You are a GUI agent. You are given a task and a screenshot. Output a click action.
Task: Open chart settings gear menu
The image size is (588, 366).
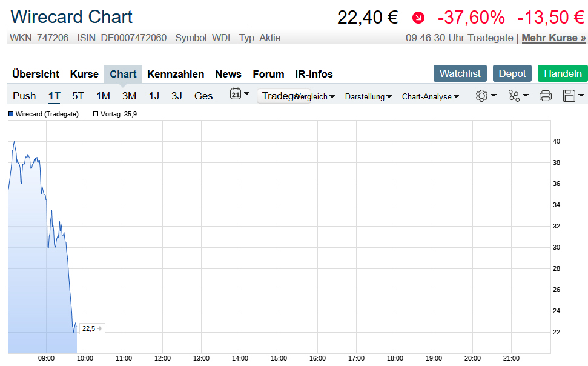(485, 96)
